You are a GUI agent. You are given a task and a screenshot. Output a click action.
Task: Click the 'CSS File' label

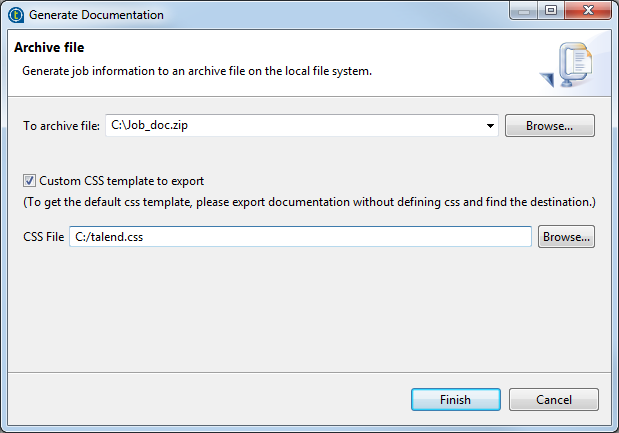tap(44, 237)
